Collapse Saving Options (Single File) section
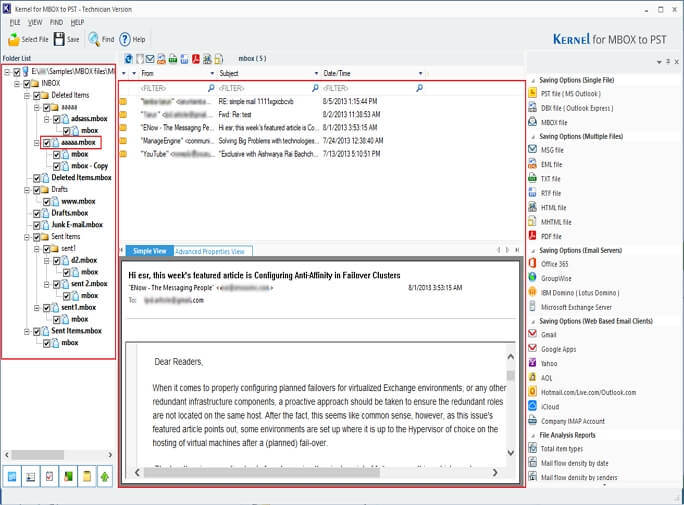Viewport: 684px width, 505px height. pos(533,80)
